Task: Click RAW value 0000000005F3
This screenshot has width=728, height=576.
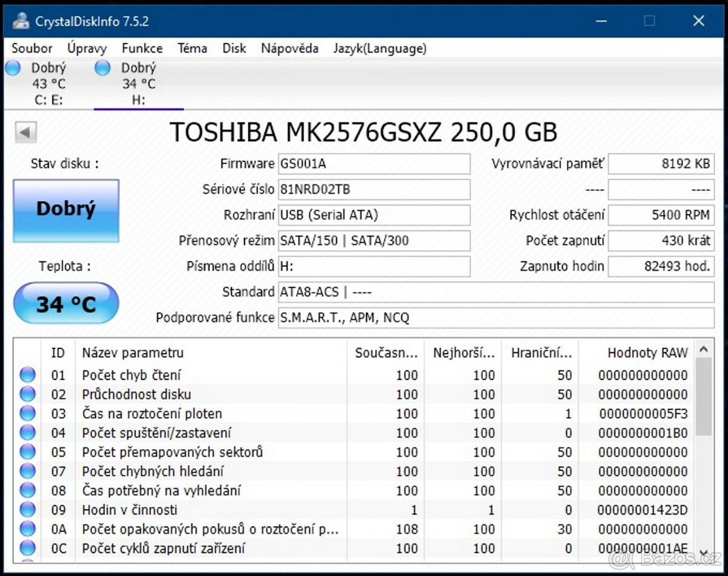Action: point(644,414)
